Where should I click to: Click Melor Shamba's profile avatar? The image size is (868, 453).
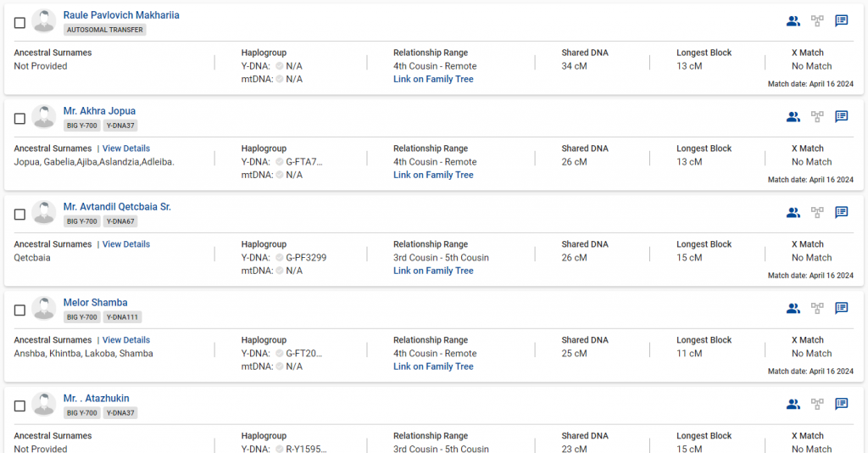(x=44, y=309)
